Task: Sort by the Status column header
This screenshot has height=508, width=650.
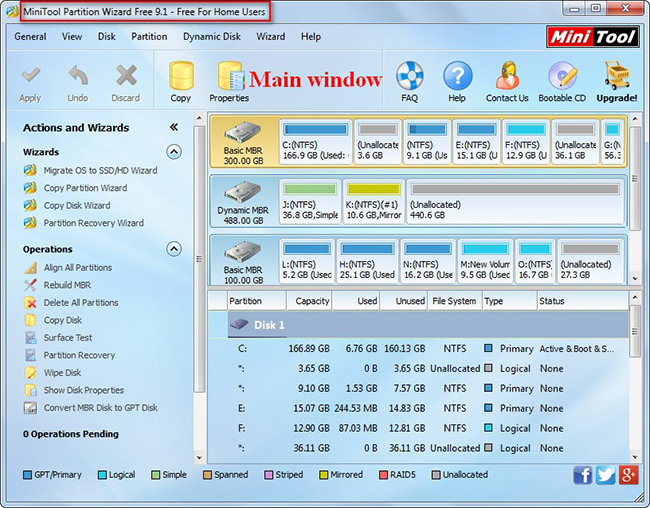Action: click(582, 301)
